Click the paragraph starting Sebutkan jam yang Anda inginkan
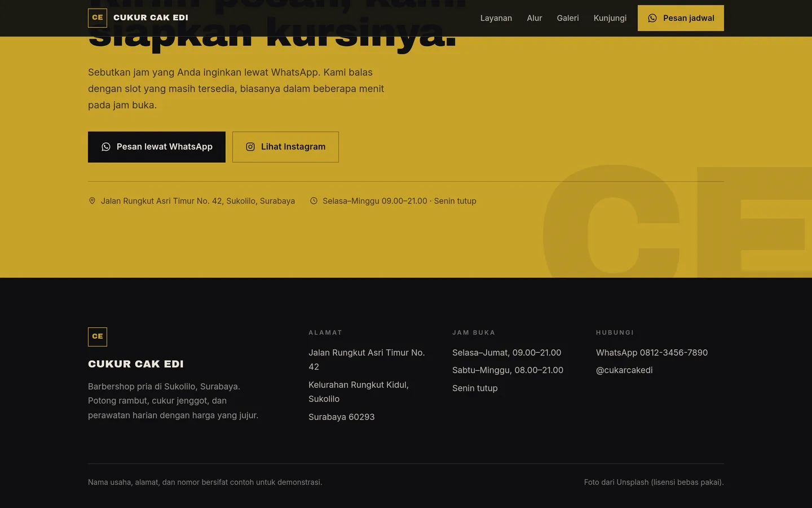The width and height of the screenshot is (812, 508). click(236, 89)
